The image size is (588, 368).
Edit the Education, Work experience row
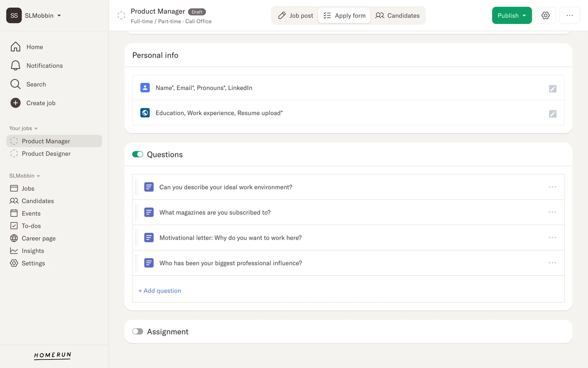[x=552, y=114]
